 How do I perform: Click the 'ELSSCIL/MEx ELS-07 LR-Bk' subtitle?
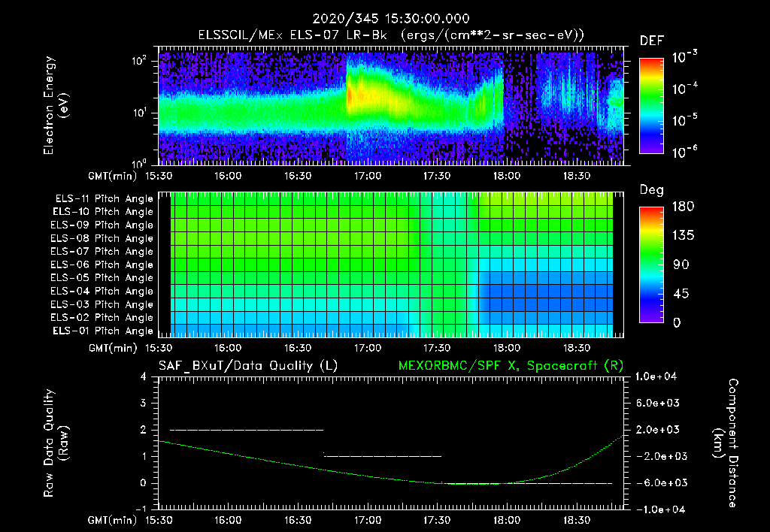pyautogui.click(x=293, y=35)
